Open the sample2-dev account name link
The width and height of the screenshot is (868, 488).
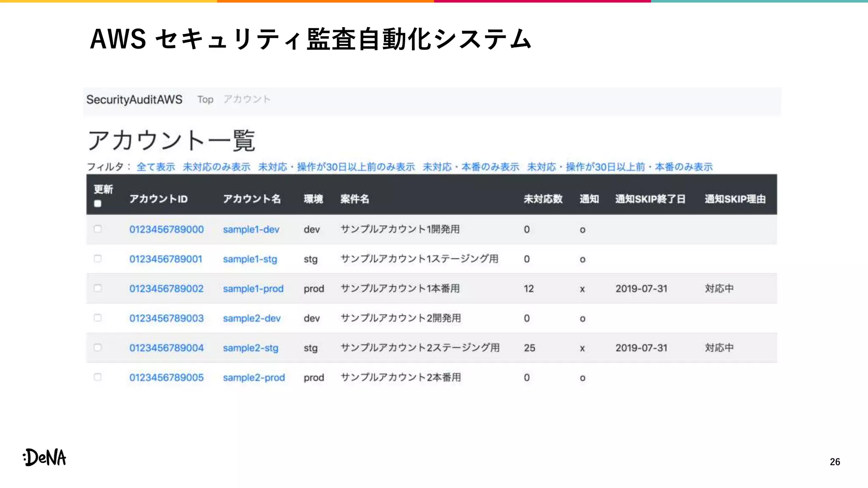click(x=252, y=318)
